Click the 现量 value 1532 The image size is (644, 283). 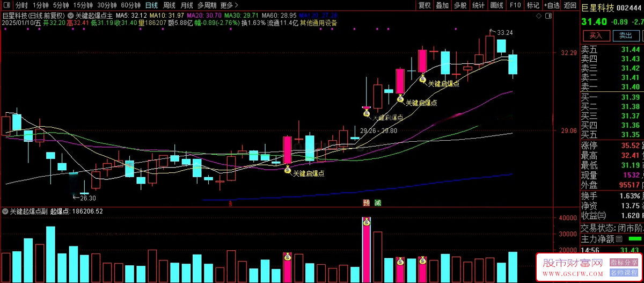[631, 176]
